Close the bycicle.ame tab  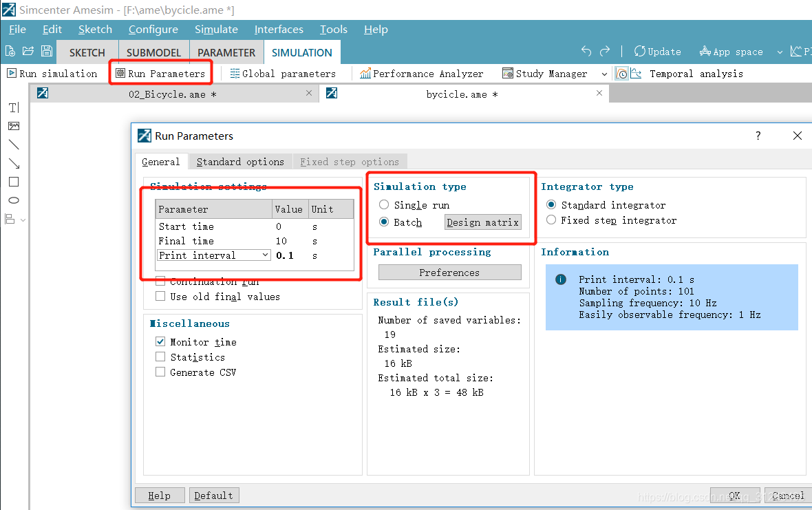tap(599, 93)
